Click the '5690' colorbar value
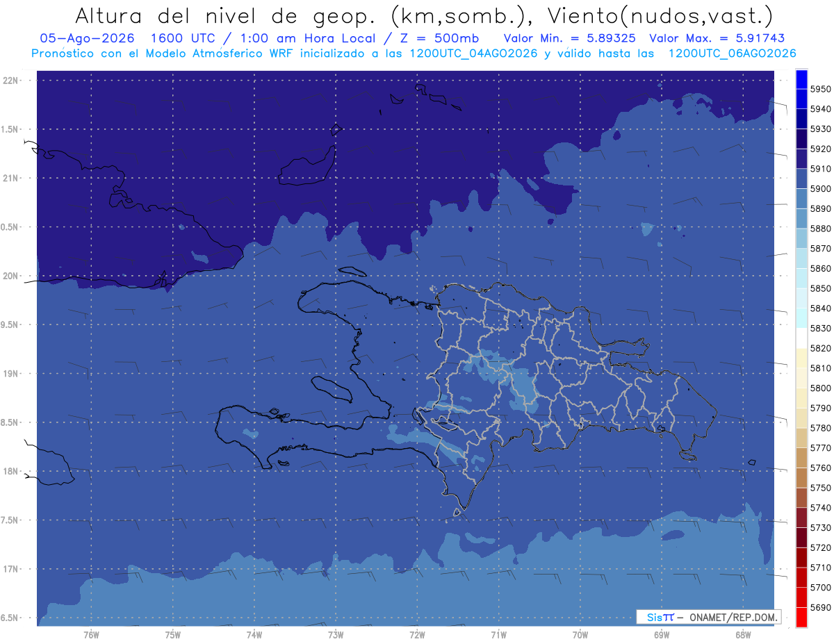 click(x=821, y=607)
